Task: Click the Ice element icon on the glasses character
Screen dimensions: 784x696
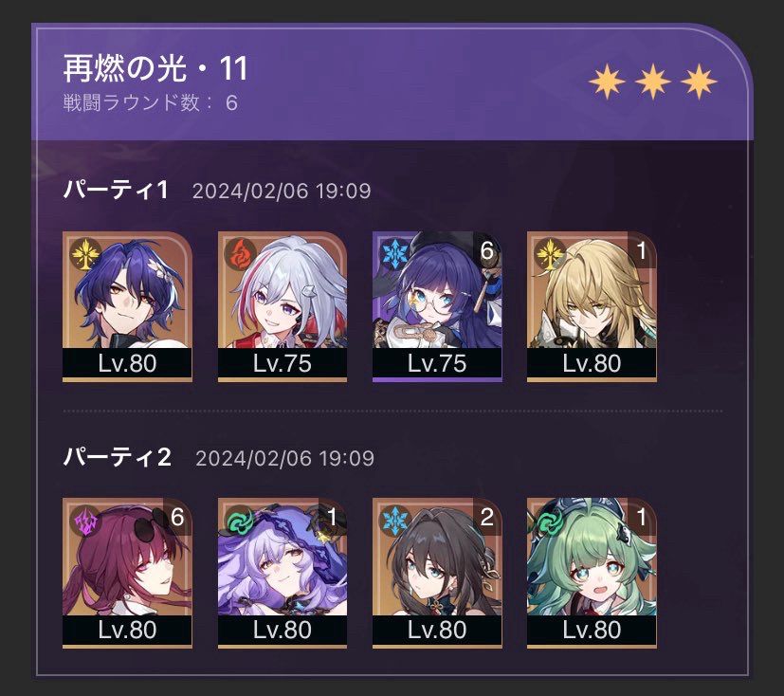Action: coord(395,254)
